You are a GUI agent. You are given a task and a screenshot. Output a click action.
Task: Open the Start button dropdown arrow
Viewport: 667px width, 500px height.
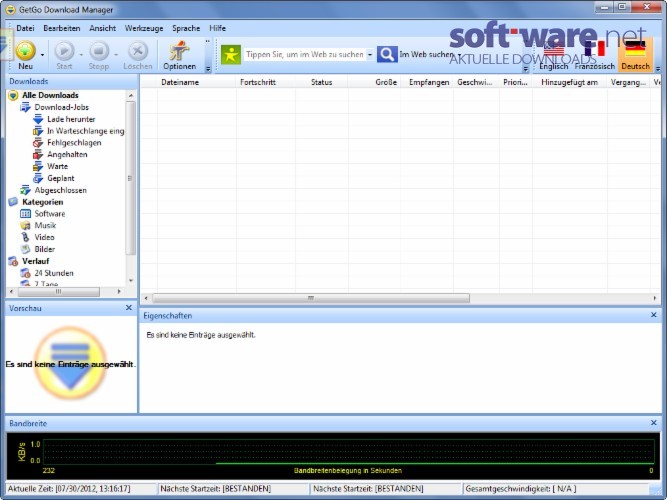(x=81, y=55)
